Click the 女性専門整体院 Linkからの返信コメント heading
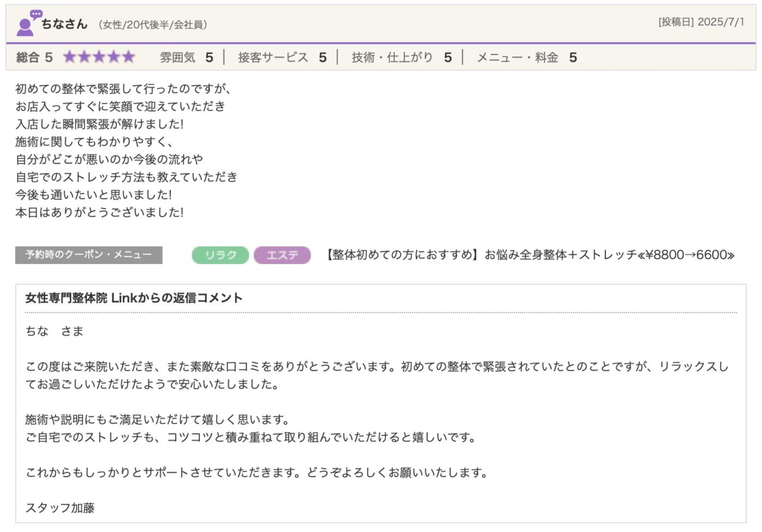Image resolution: width=762 pixels, height=532 pixels. pos(134,298)
